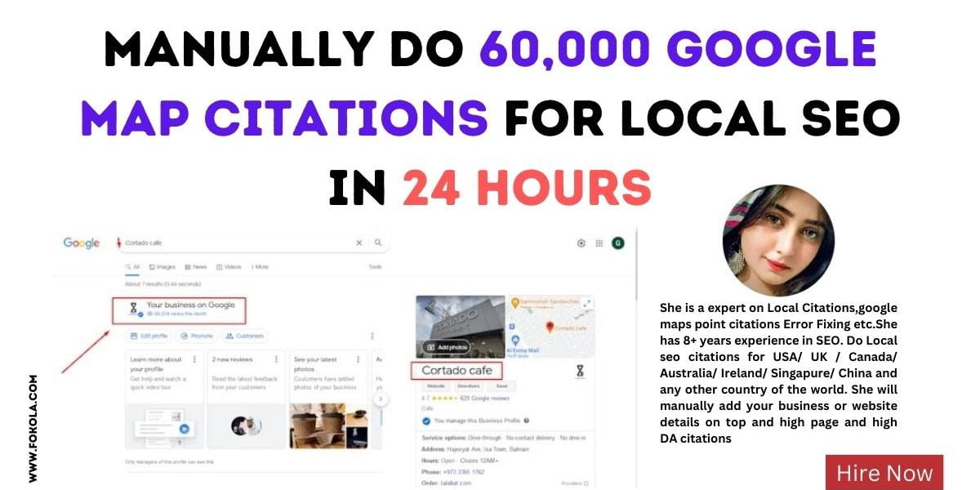Switch to the Images tab
The image size is (980, 490).
click(163, 267)
